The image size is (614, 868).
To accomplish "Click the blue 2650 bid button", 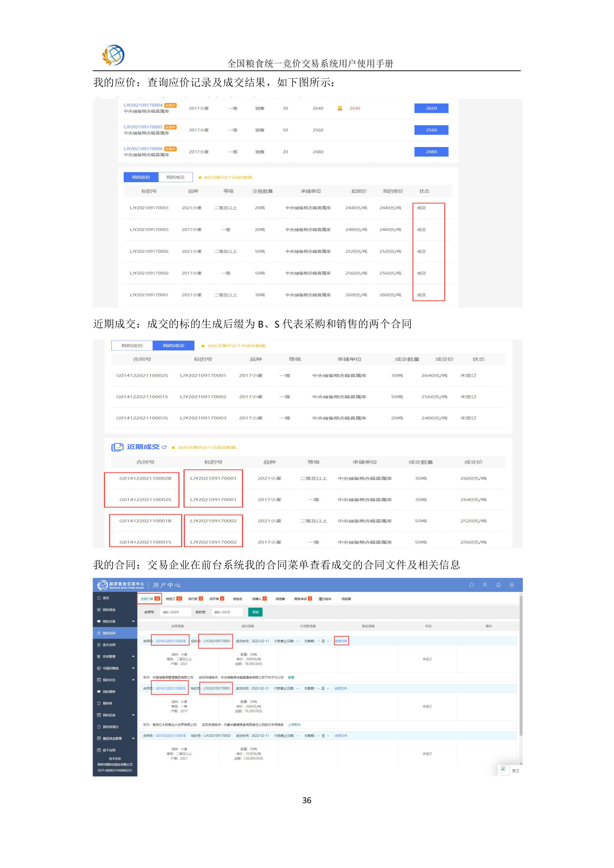I will click(431, 108).
